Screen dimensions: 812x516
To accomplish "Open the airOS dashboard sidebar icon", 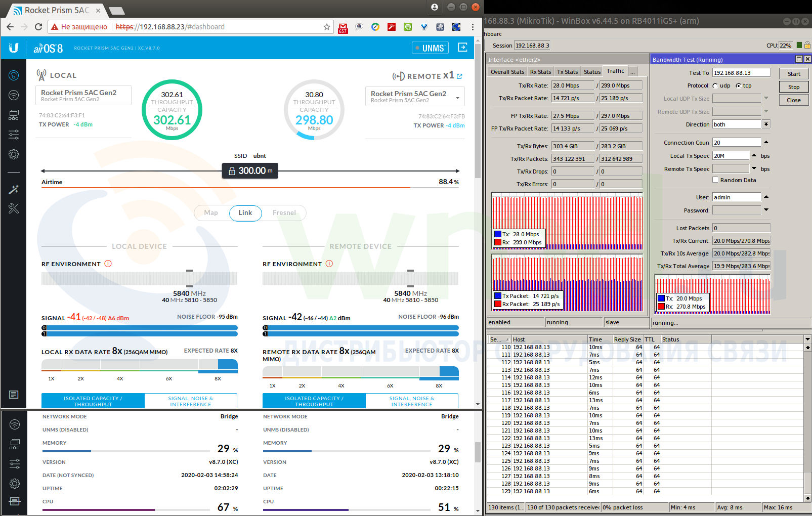I will 14,76.
